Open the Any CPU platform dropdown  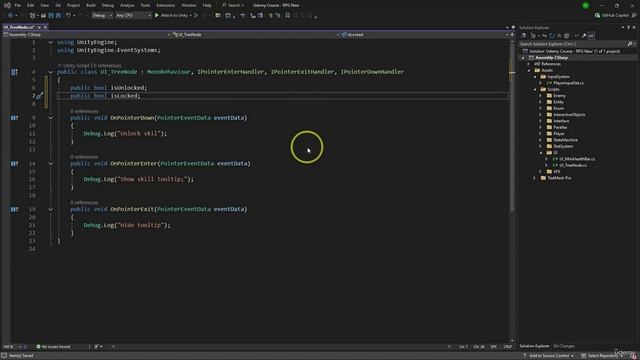tap(133, 16)
